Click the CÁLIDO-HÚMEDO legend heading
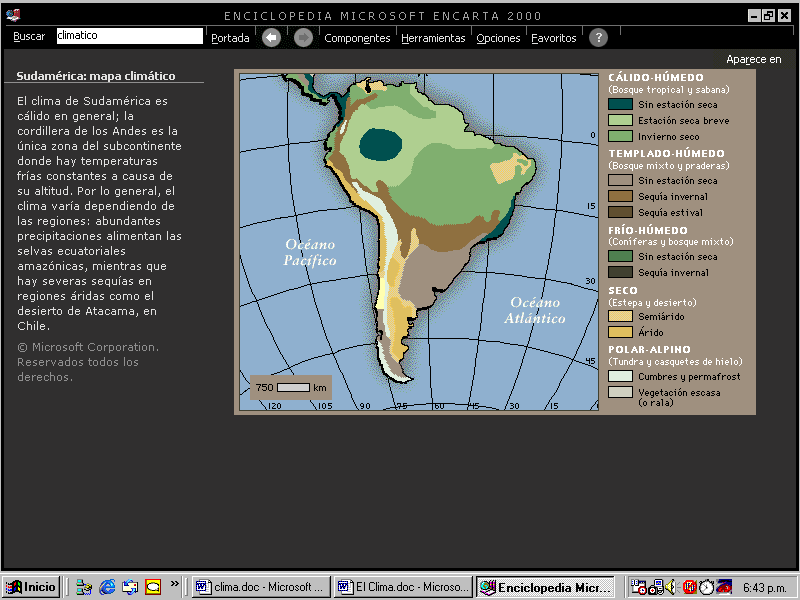 pyautogui.click(x=656, y=78)
